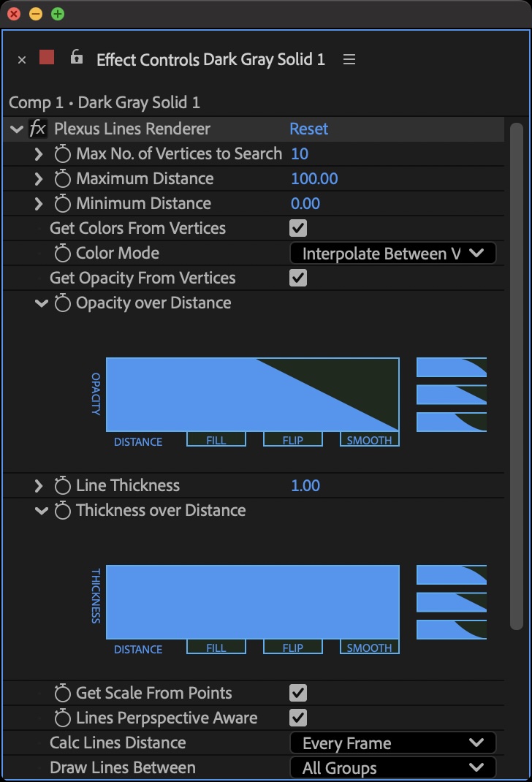This screenshot has height=782, width=532.
Task: Select second opacity curve preset thumbnail
Action: tap(451, 395)
